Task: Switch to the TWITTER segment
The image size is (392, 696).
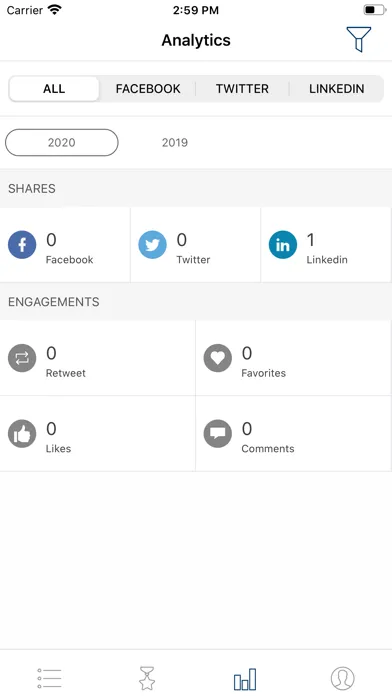Action: pyautogui.click(x=242, y=89)
